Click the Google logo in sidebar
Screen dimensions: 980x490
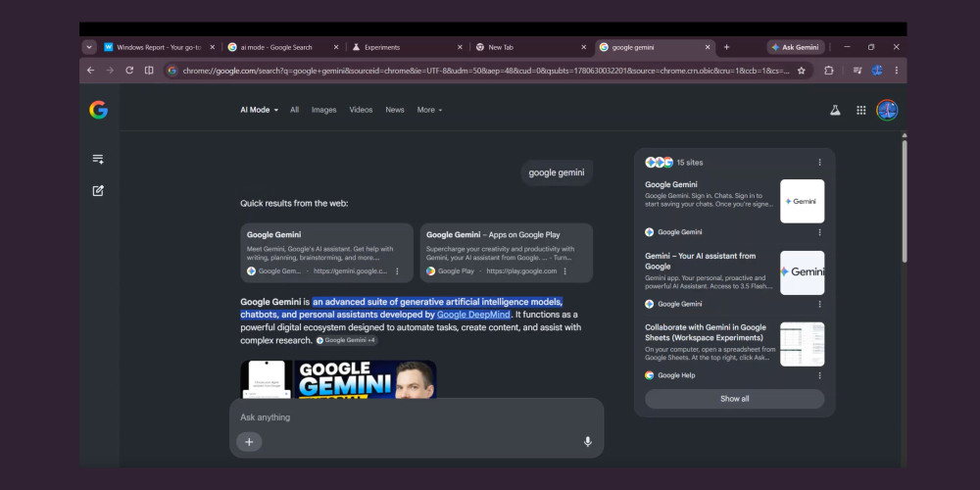click(98, 110)
